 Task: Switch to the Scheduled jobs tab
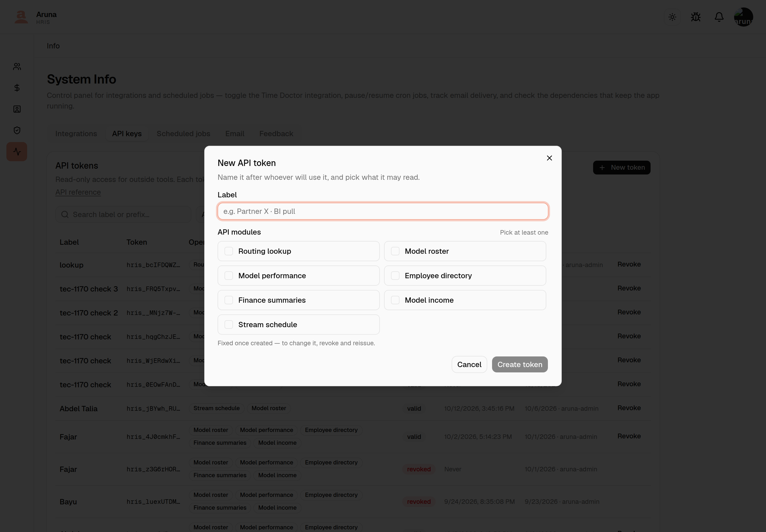(183, 134)
